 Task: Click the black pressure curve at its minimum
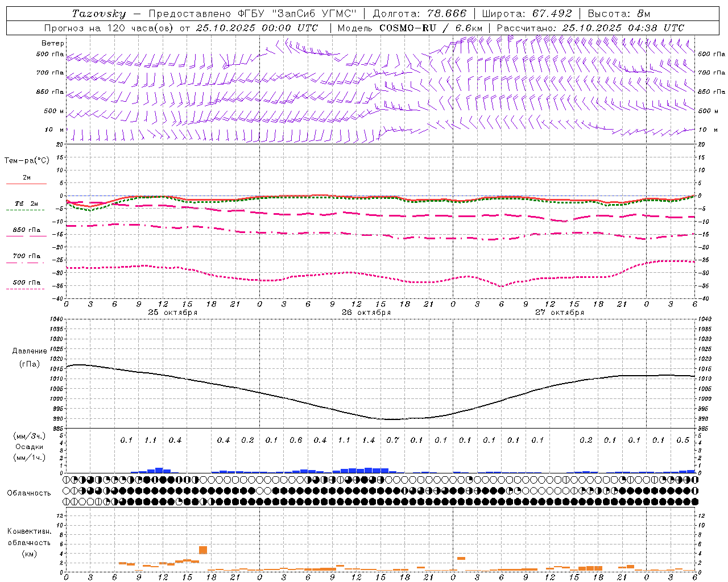click(x=392, y=419)
